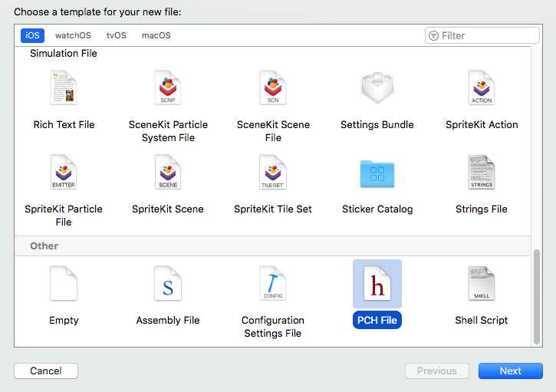Screen dimensions: 556x392
Task: Choose the SceneKit Particle System File icon
Action: (x=168, y=87)
